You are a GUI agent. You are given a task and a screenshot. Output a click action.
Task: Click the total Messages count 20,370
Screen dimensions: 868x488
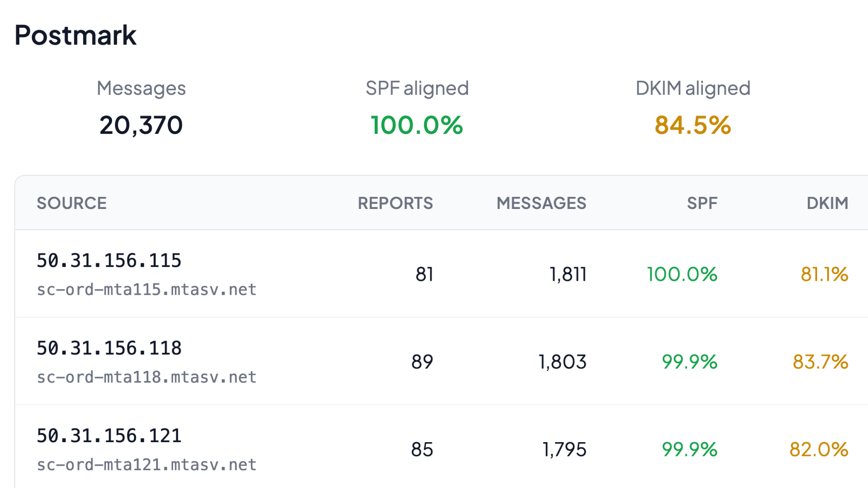coord(141,124)
